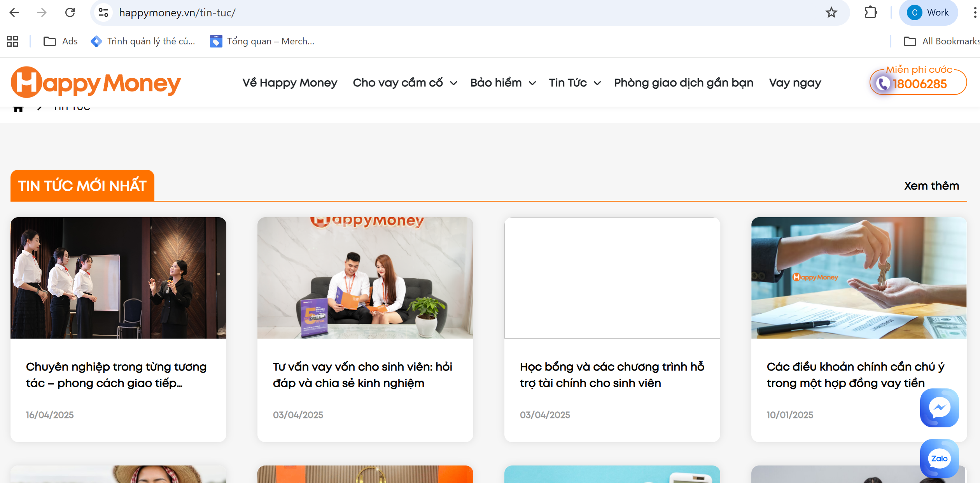980x483 pixels.
Task: Open the browser extensions puzzle icon
Action: (871, 12)
